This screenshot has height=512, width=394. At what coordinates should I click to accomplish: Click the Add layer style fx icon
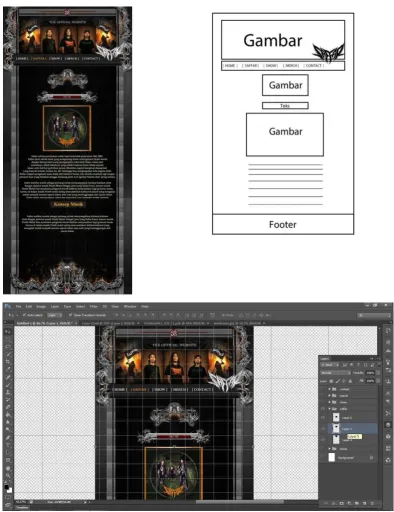(x=334, y=503)
